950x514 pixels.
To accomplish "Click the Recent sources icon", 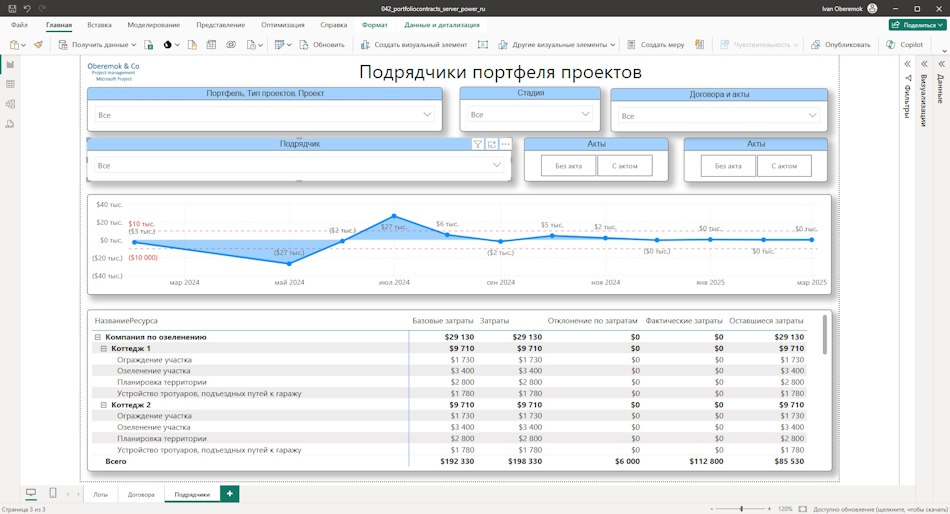I will pos(251,45).
